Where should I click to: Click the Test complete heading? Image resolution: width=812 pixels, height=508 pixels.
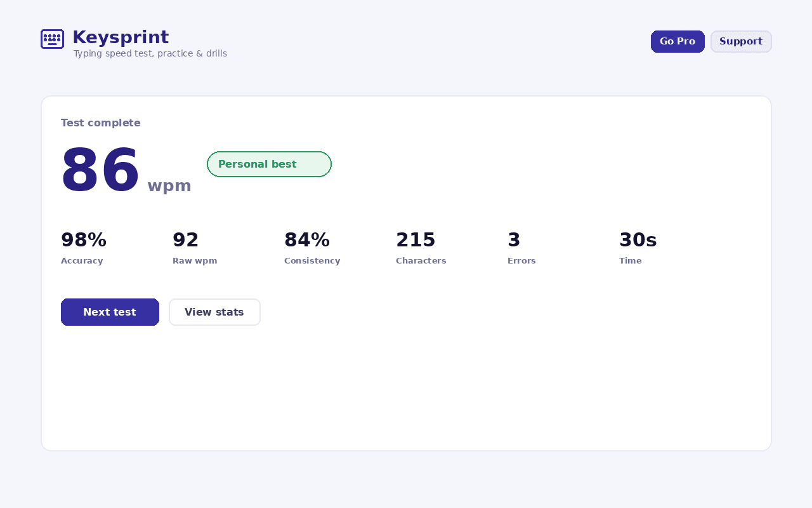(101, 123)
